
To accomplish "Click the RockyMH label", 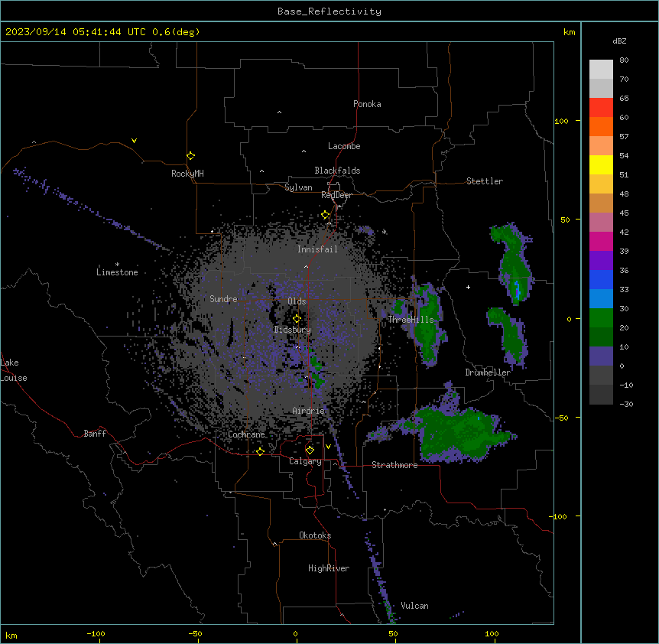I will click(187, 173).
